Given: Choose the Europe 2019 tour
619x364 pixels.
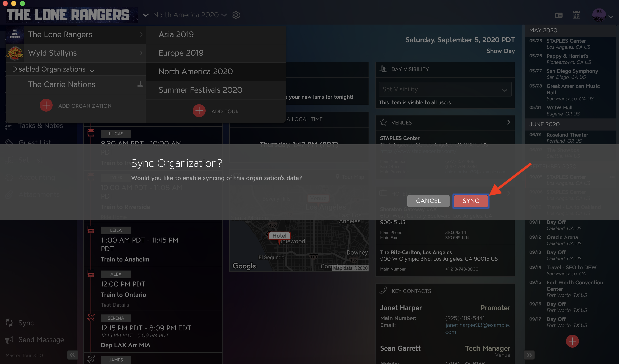Looking at the screenshot, I should [x=216, y=53].
